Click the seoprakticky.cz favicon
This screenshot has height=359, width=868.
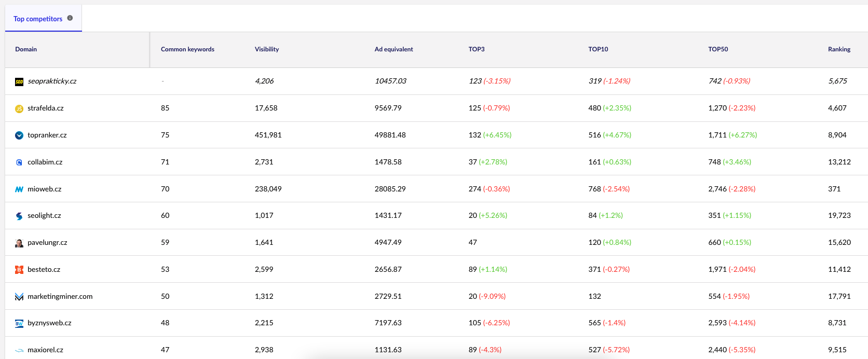19,81
